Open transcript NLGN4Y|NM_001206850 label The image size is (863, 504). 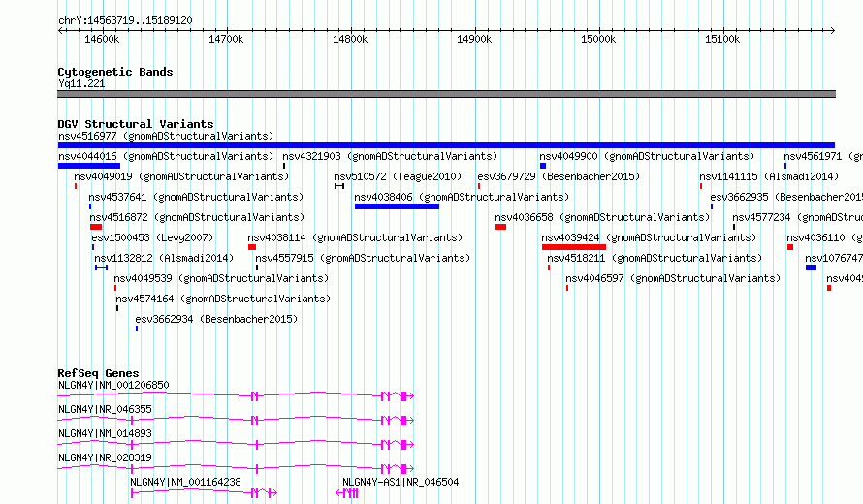[113, 385]
